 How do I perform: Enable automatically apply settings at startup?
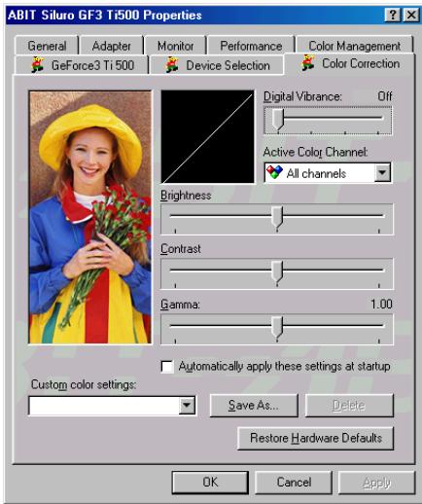167,367
